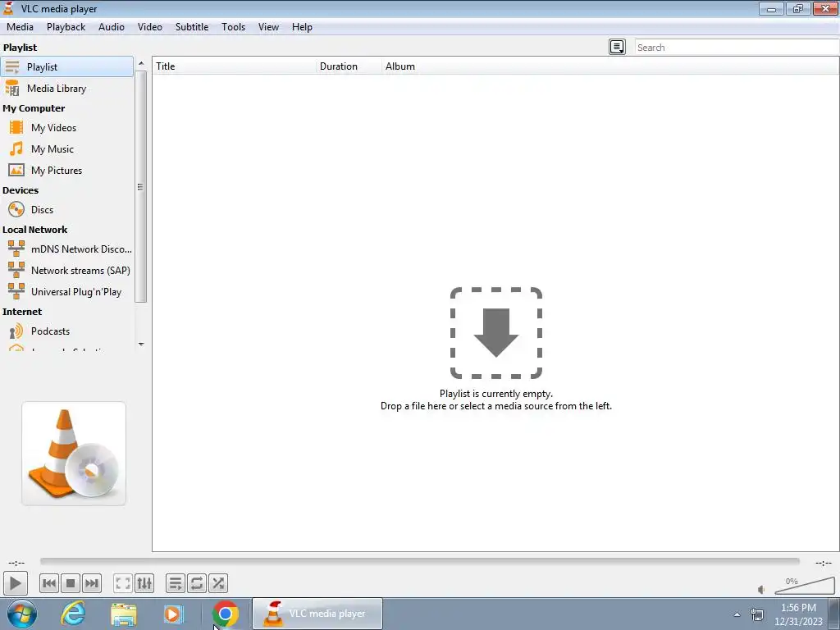Open the Tools menu
The image size is (840, 630).
234,27
